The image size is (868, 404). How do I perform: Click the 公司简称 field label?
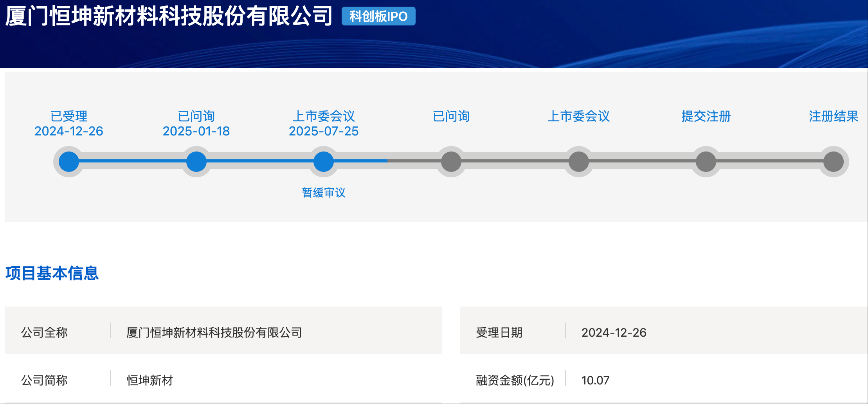44,380
